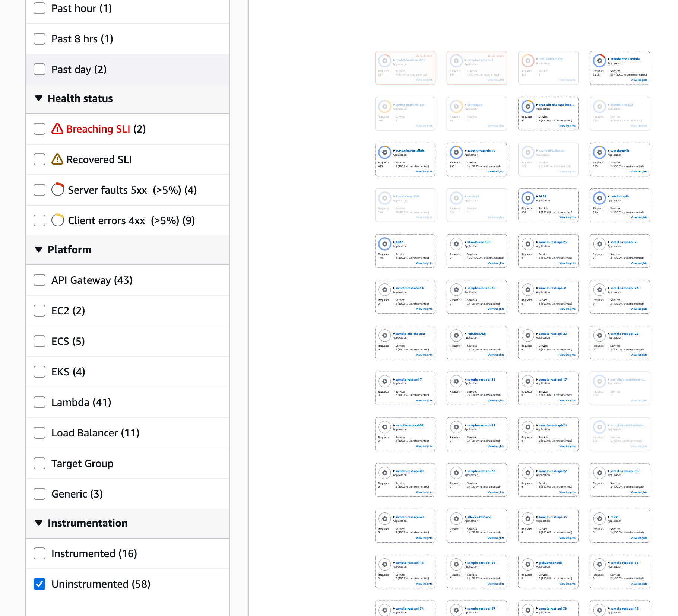Click the SLI breach warning icon on myddbfunction-API
The image size is (678, 616).
418,55
